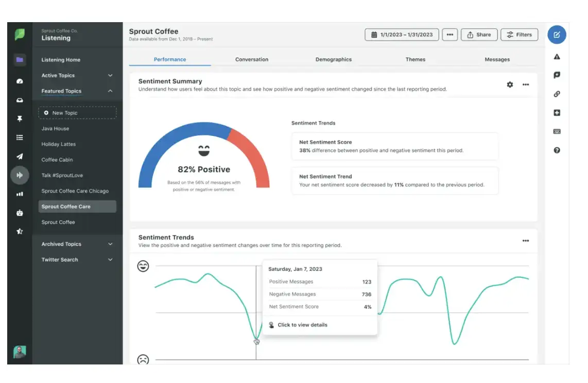Click the Share button
Image resolution: width=588 pixels, height=383 pixels.
point(479,34)
